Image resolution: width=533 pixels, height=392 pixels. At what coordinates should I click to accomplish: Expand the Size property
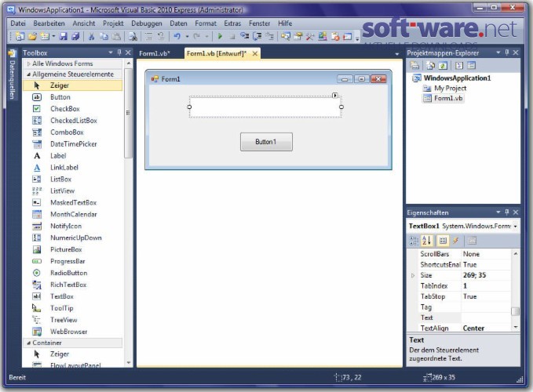pos(413,276)
